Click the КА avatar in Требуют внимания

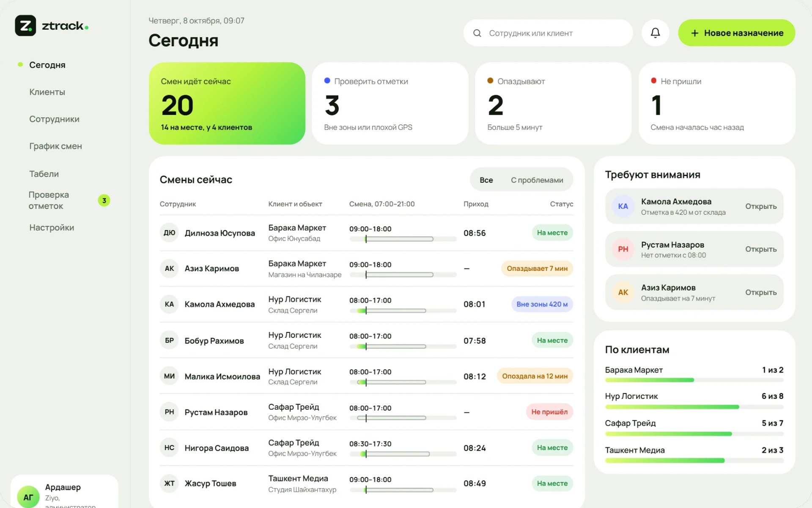coord(623,206)
